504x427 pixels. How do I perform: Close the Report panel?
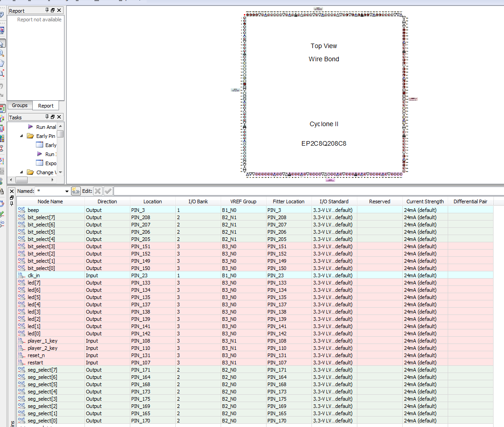(59, 10)
